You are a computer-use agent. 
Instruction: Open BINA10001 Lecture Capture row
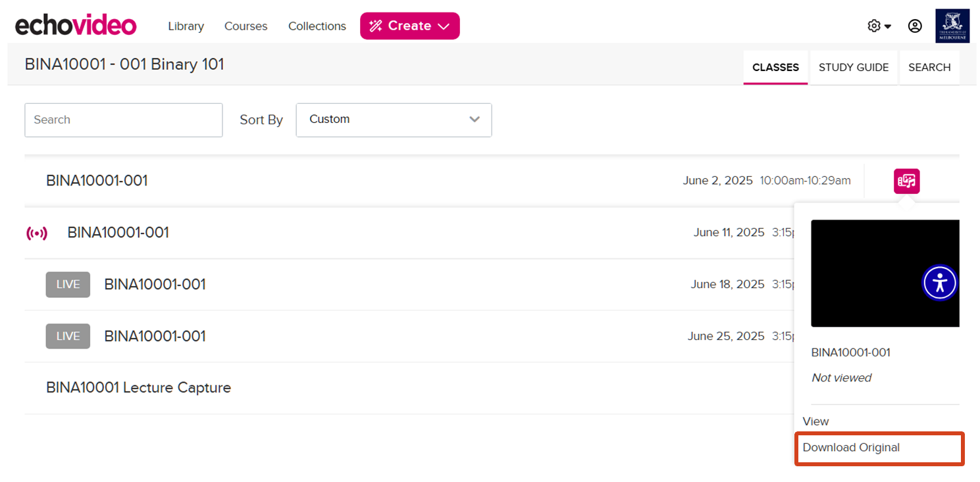coord(138,387)
